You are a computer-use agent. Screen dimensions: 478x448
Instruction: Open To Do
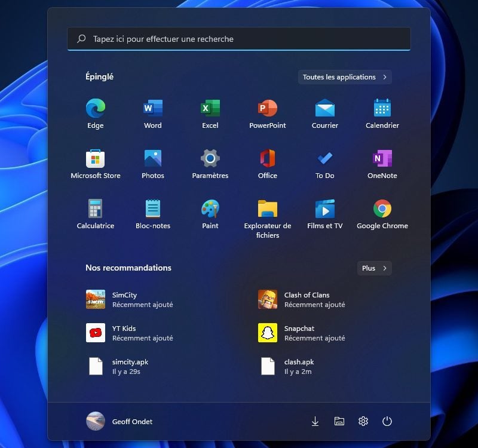324,164
